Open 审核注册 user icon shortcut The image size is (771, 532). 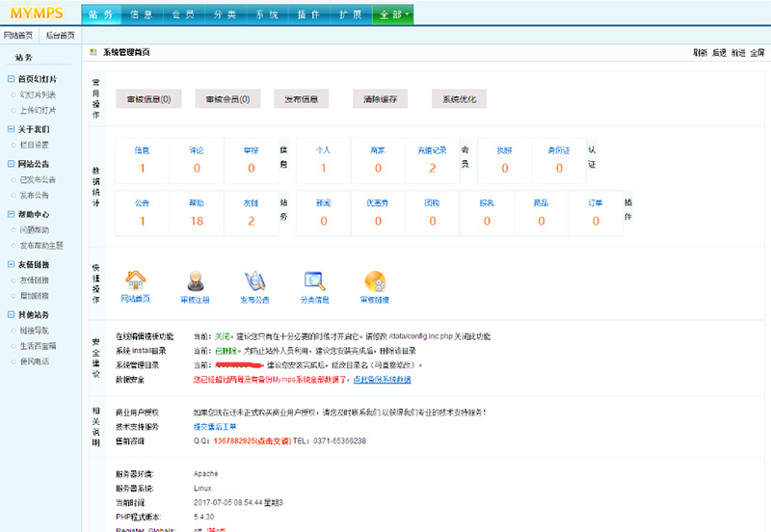pyautogui.click(x=195, y=280)
